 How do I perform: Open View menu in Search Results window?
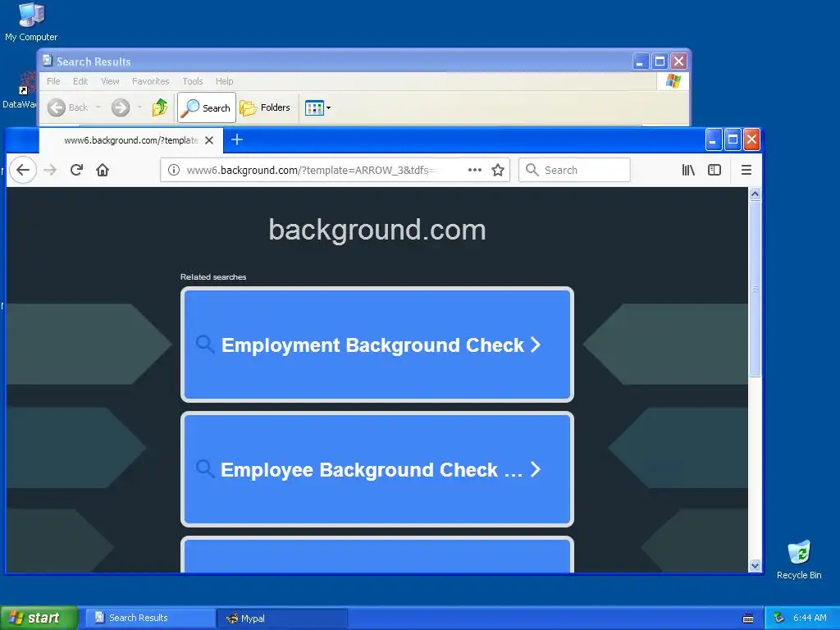click(x=110, y=81)
